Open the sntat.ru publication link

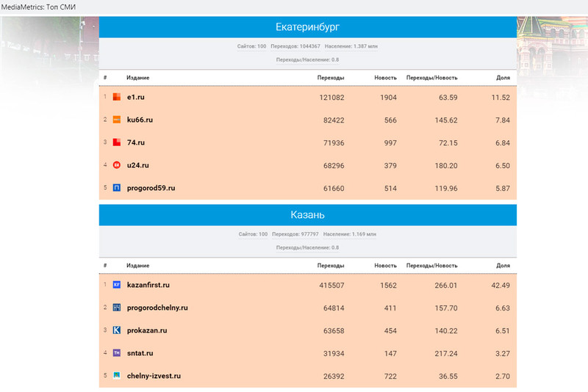tap(140, 353)
